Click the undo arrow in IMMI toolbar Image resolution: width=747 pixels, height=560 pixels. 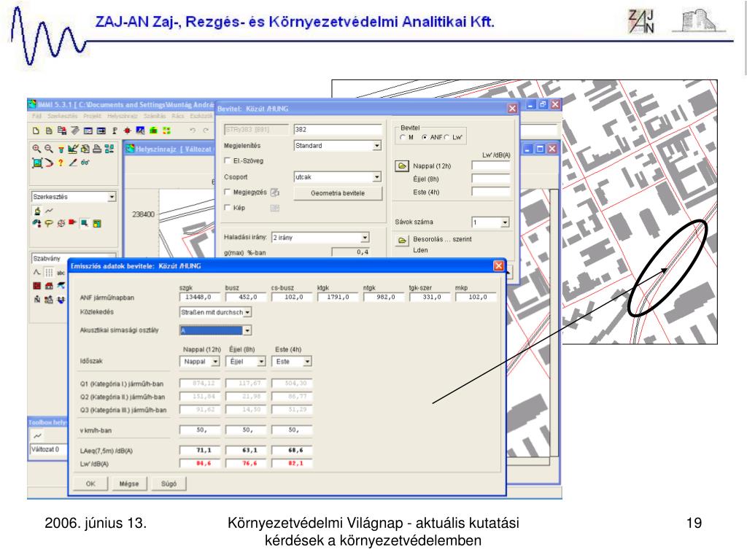tap(193, 131)
